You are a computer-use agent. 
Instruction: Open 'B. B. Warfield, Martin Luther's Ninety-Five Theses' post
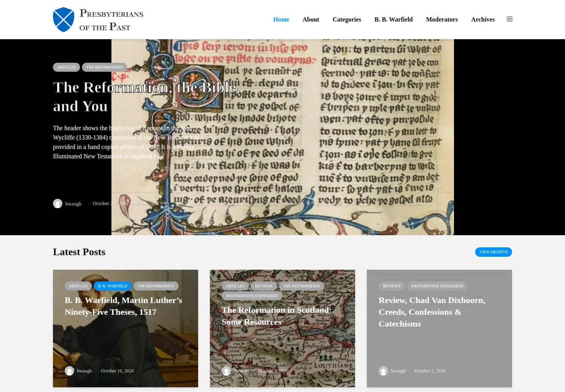(124, 306)
